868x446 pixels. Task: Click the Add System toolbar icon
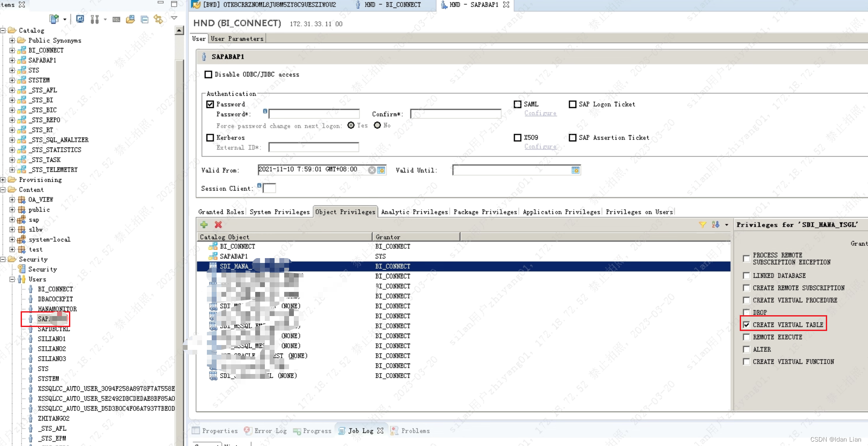[x=54, y=19]
